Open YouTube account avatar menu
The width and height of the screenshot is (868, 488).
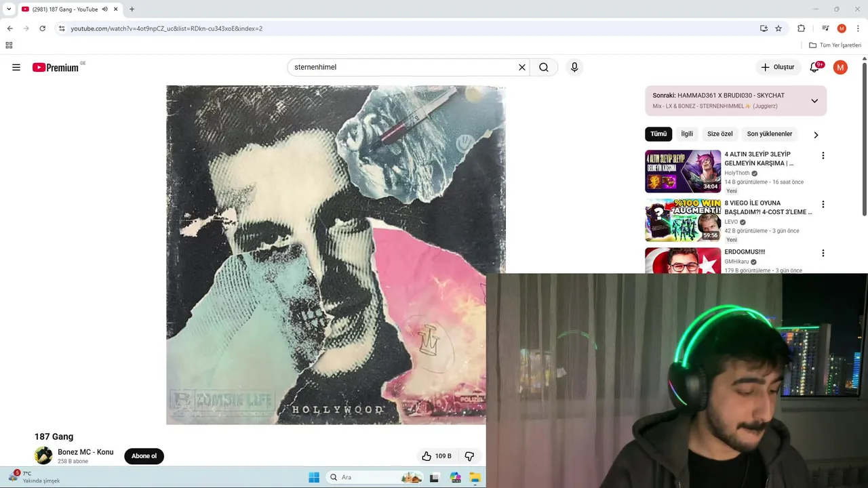[x=840, y=67]
